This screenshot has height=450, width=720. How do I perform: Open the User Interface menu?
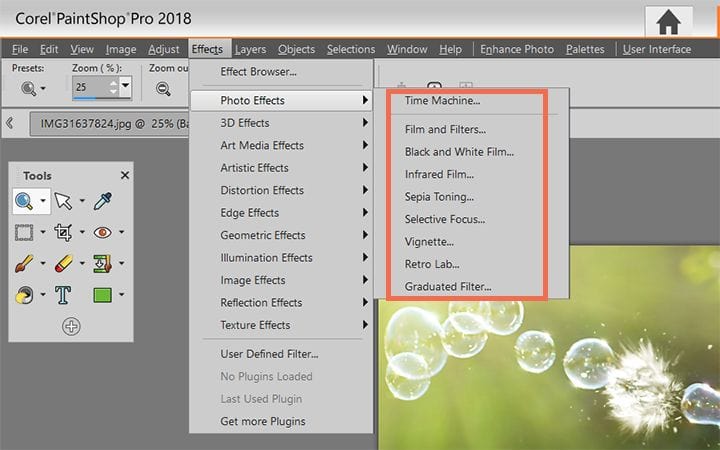657,49
